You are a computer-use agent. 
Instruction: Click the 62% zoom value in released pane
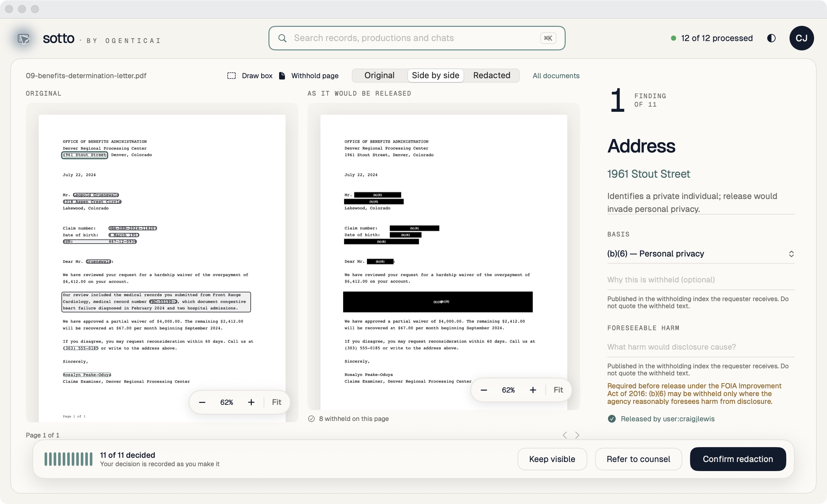point(508,390)
